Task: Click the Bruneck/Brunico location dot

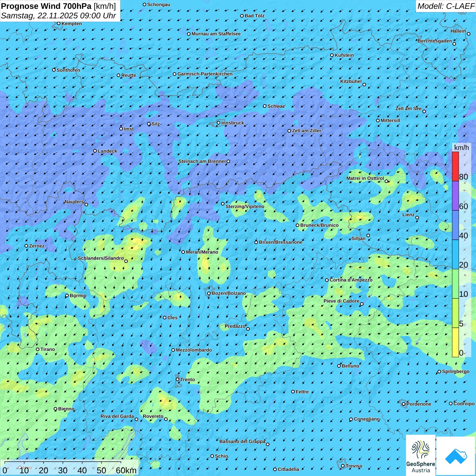Action: (x=297, y=225)
